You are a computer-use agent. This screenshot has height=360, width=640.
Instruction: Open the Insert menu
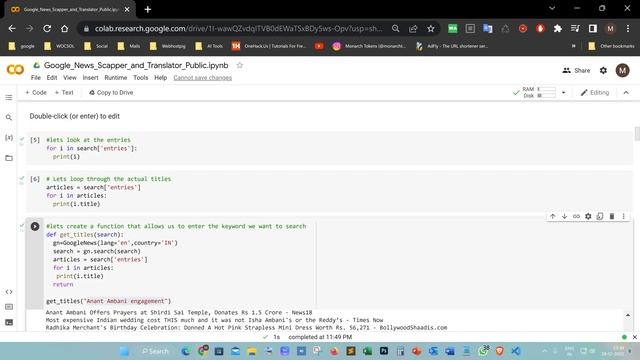[91, 78]
